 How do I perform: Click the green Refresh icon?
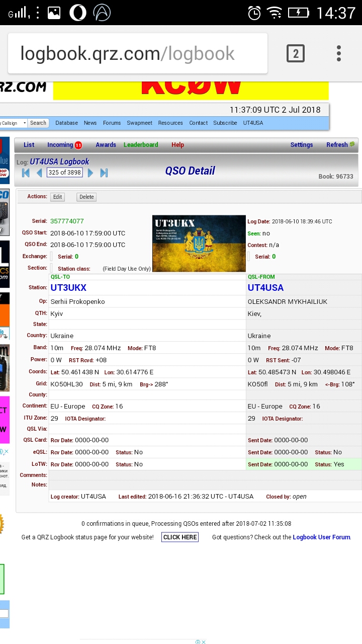(352, 144)
